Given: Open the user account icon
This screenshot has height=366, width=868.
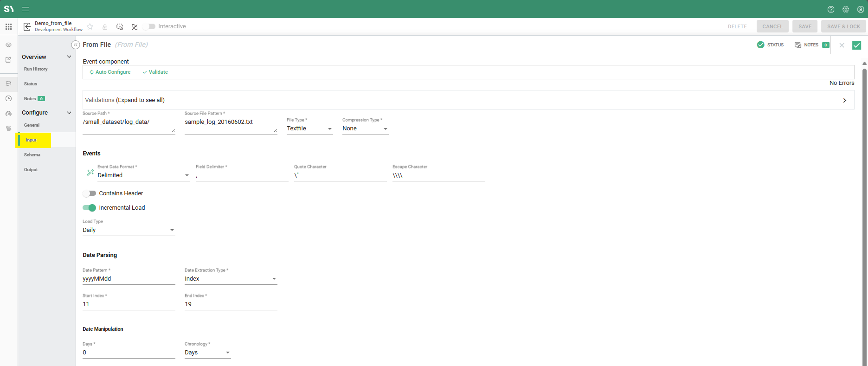Looking at the screenshot, I should 861,9.
